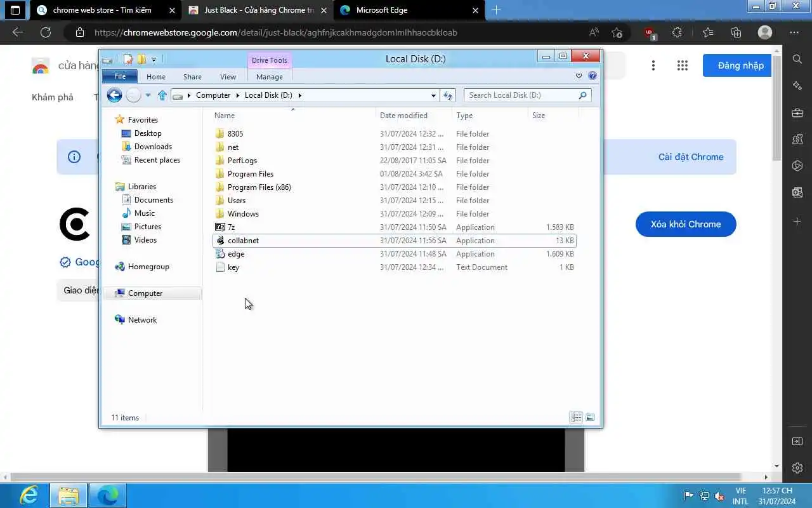
Task: Click breadcrumb arrow after Local Disk (D:)
Action: tap(300, 95)
